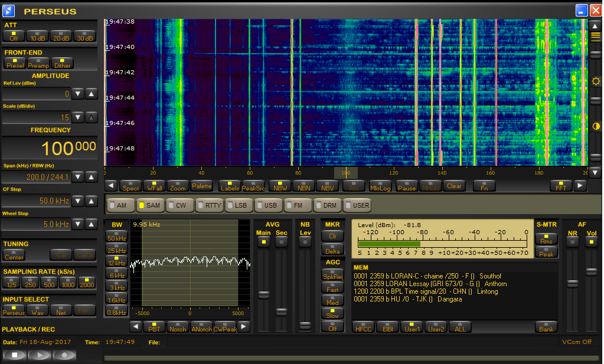Toggle the NBW noise blanker
The height and width of the screenshot is (364, 604).
(280, 186)
